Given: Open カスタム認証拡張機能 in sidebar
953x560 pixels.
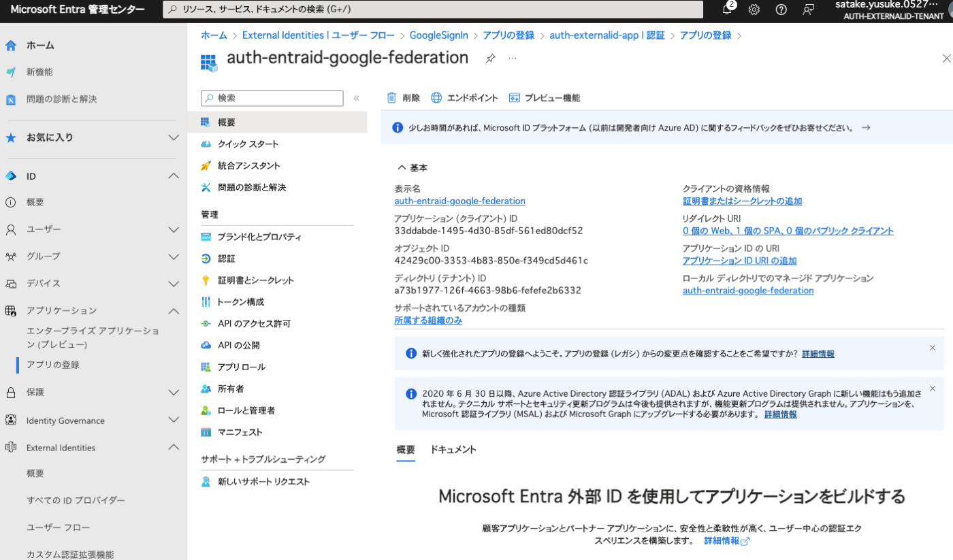Looking at the screenshot, I should point(70,555).
